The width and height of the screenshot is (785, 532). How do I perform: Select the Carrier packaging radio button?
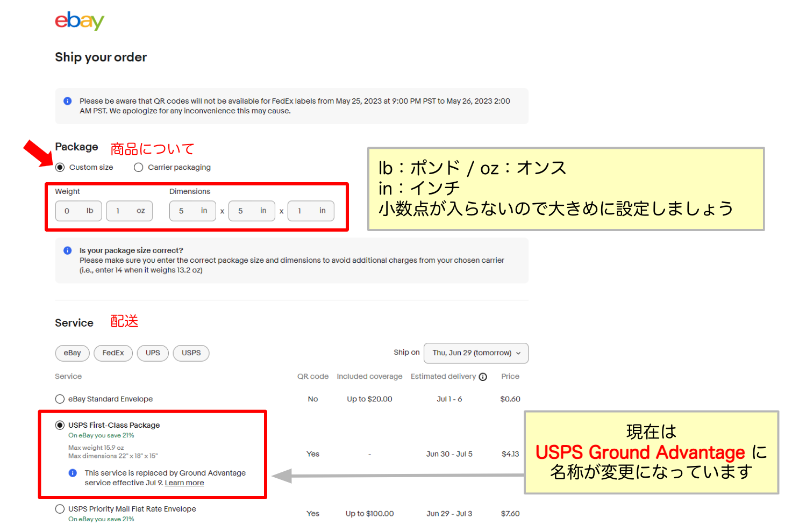click(138, 167)
